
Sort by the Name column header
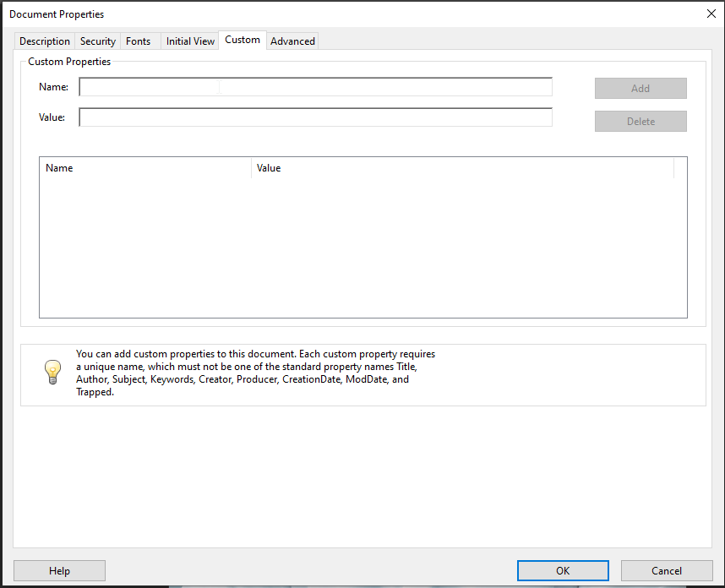pos(144,168)
